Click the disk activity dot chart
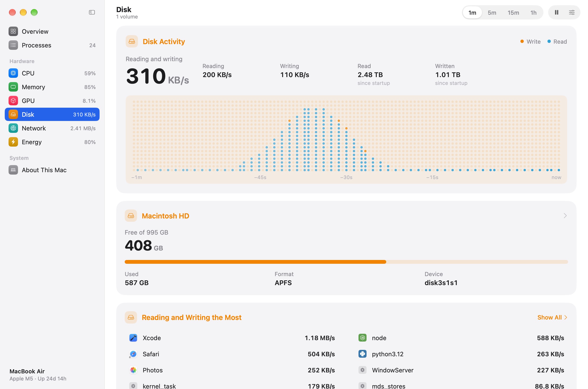Viewport: 588px width, 389px height. [346, 140]
